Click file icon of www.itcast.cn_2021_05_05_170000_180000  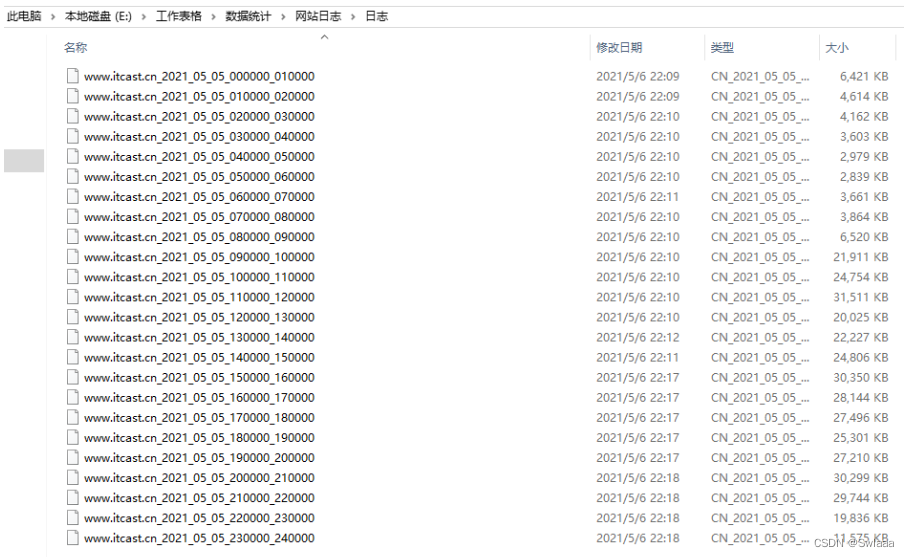tap(72, 417)
